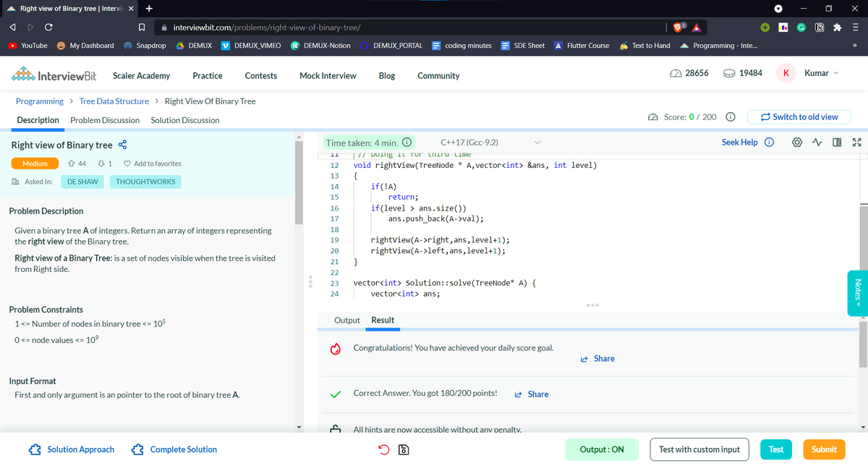Open the Complete Solution hint

174,449
